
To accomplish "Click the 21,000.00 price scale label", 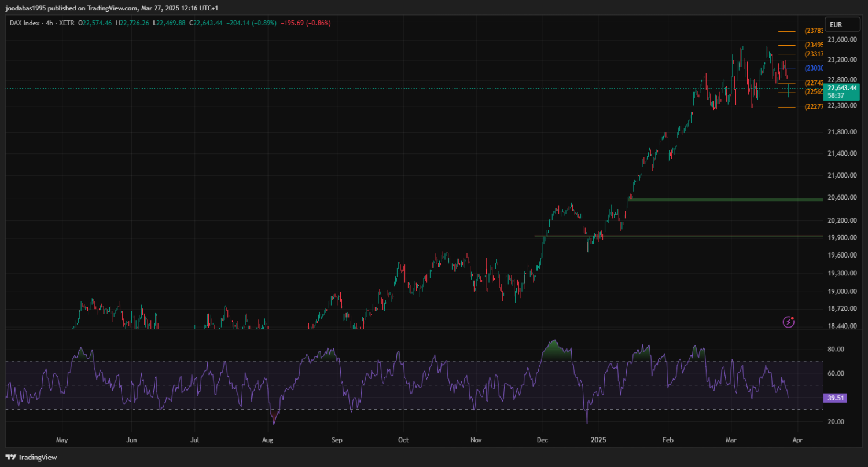I will 841,175.
